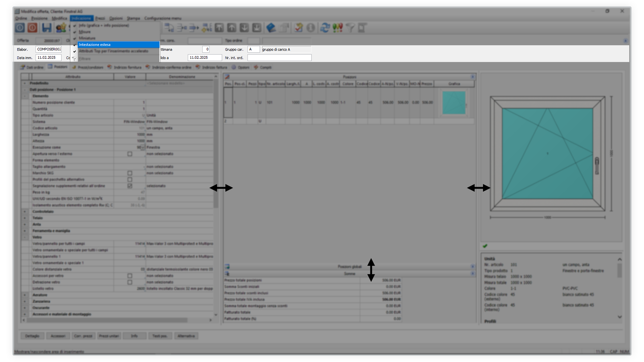Click the customer person icon in toolbar

[61, 27]
